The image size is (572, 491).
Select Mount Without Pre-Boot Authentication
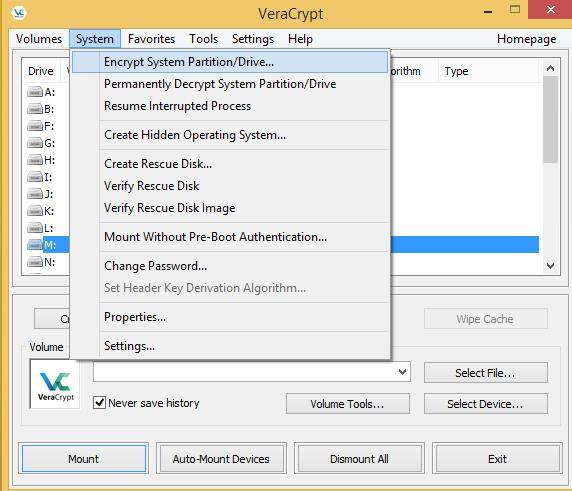pyautogui.click(x=230, y=237)
